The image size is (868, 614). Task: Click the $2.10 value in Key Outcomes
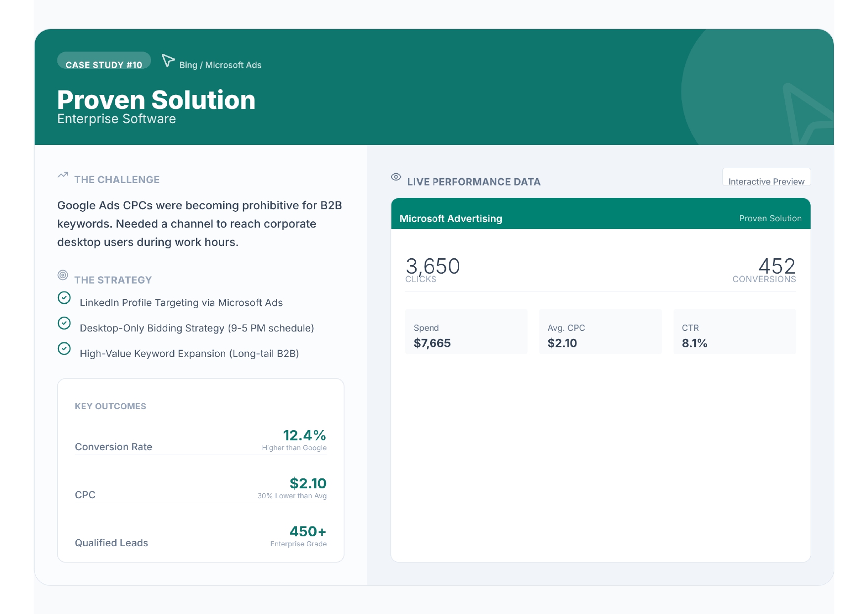point(308,483)
